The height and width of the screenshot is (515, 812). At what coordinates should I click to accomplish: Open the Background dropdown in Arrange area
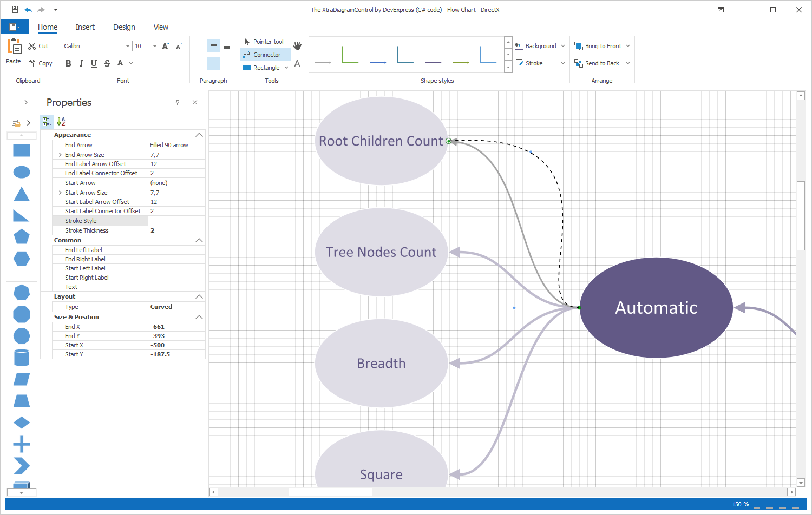[x=563, y=45]
